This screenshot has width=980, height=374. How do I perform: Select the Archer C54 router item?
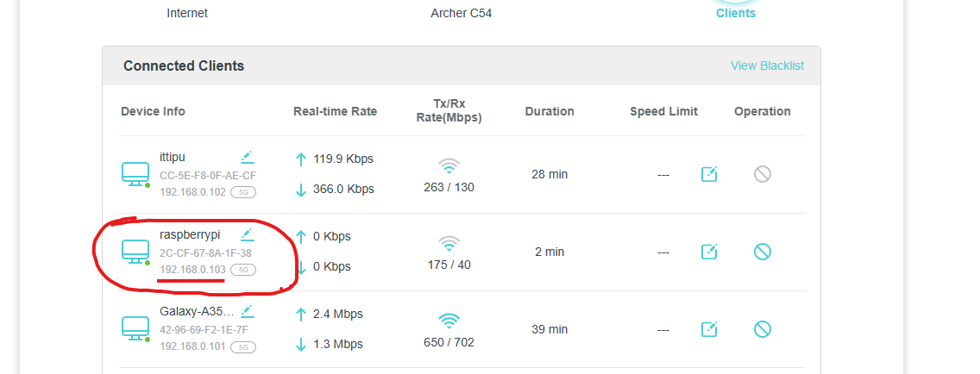point(462,13)
